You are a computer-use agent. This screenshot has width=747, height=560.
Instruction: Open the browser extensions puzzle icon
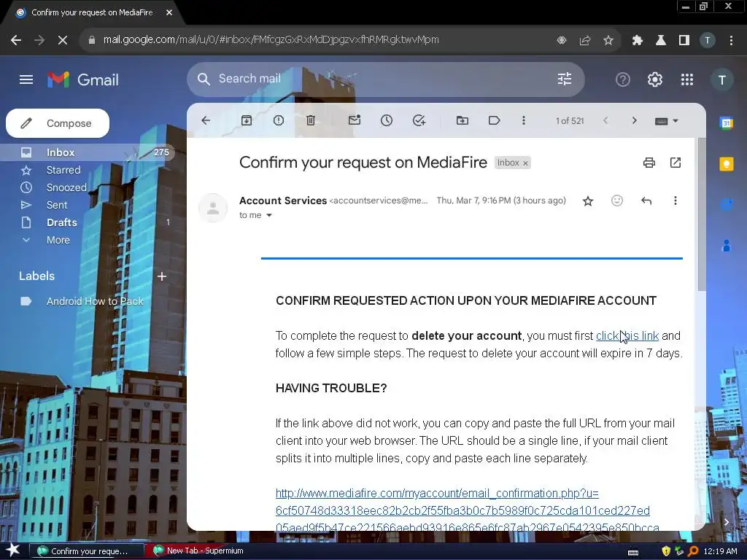(x=637, y=41)
